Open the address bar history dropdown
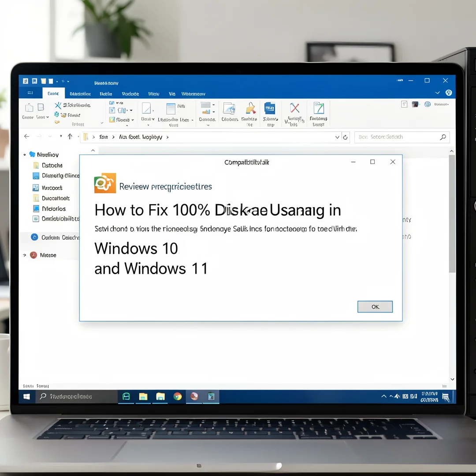Image resolution: width=476 pixels, height=476 pixels. pos(337,137)
